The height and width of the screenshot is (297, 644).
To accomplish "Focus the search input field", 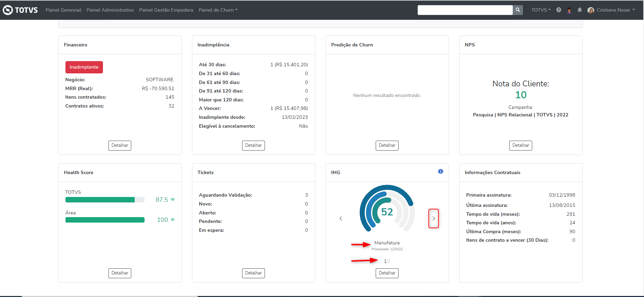I will point(465,10).
